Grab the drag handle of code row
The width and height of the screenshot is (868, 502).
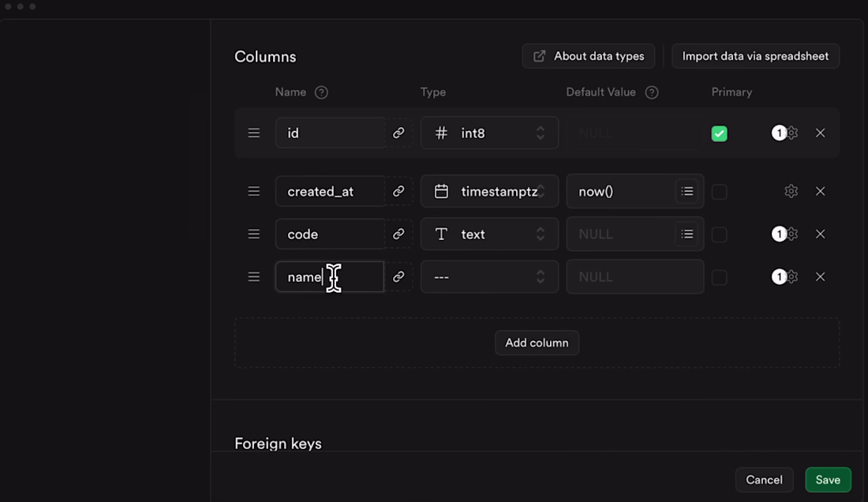[254, 234]
